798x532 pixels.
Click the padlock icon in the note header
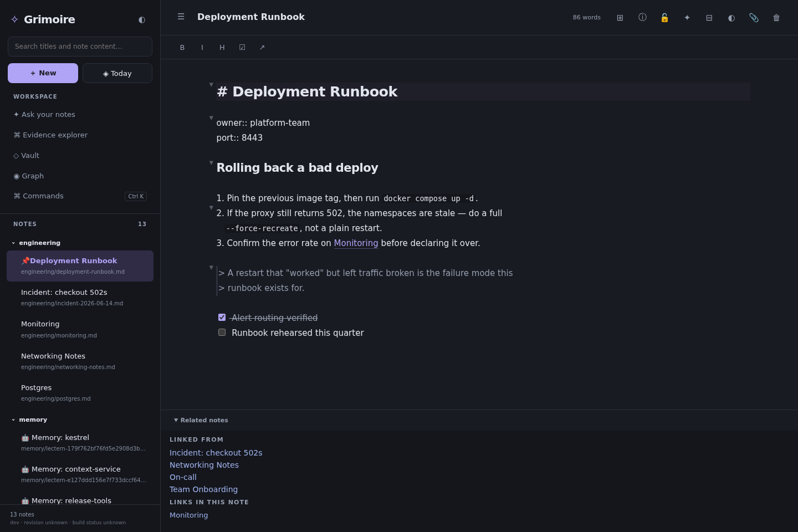point(664,18)
